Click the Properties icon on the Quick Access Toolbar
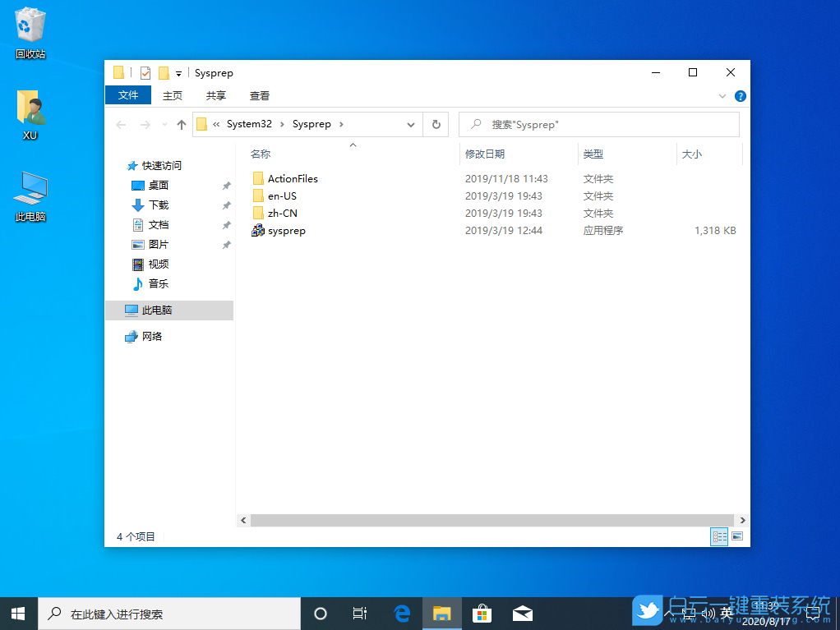Viewport: 840px width, 630px height. [x=145, y=73]
